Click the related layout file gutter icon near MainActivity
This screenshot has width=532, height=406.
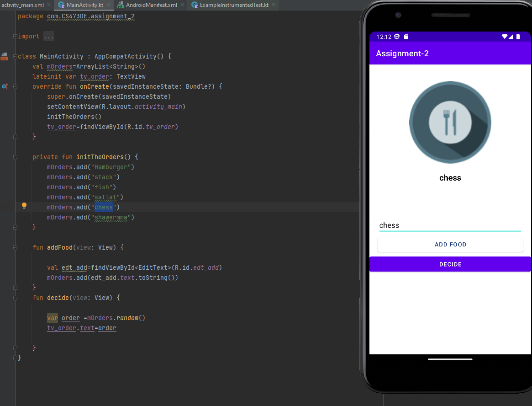4,56
